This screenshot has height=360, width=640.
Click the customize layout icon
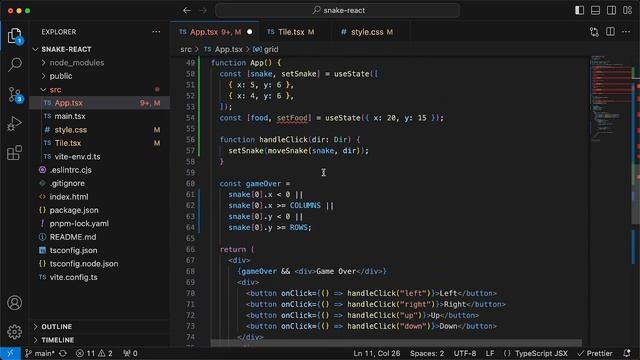(x=628, y=11)
